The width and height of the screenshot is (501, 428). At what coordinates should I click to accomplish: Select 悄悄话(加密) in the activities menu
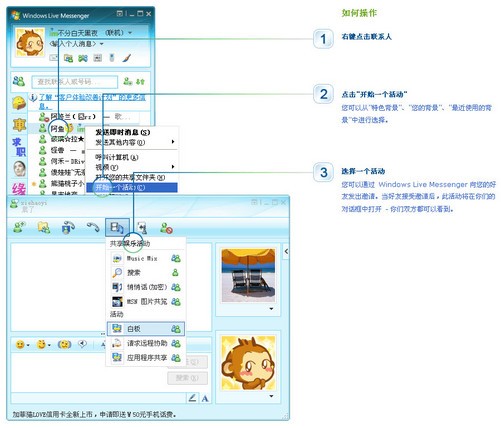(x=145, y=287)
